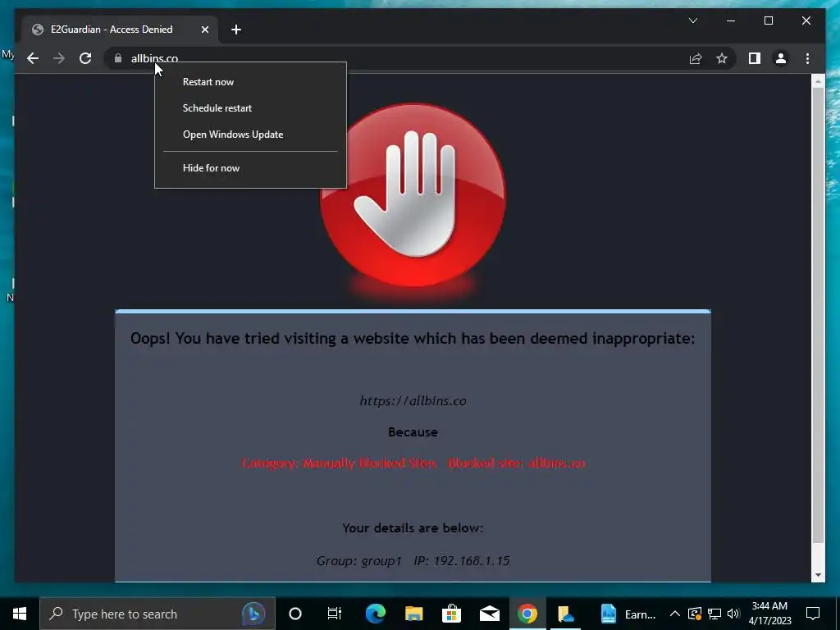The width and height of the screenshot is (840, 630).
Task: Click the blocked URL https://allbins.co text
Action: click(x=413, y=400)
